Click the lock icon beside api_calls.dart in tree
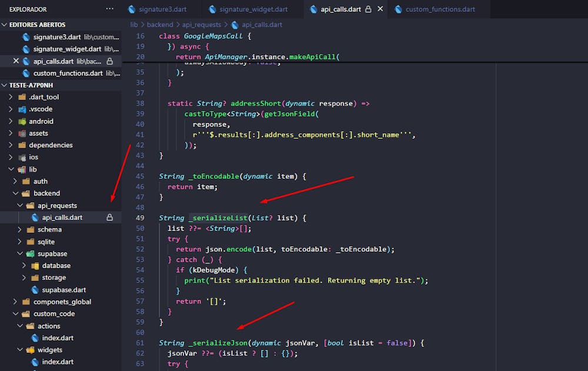 (x=109, y=218)
